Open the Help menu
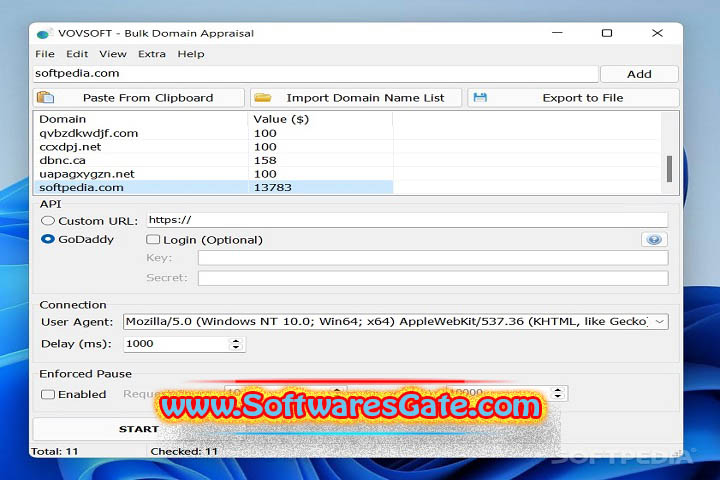Screen dimensions: 720x480 (x=191, y=54)
